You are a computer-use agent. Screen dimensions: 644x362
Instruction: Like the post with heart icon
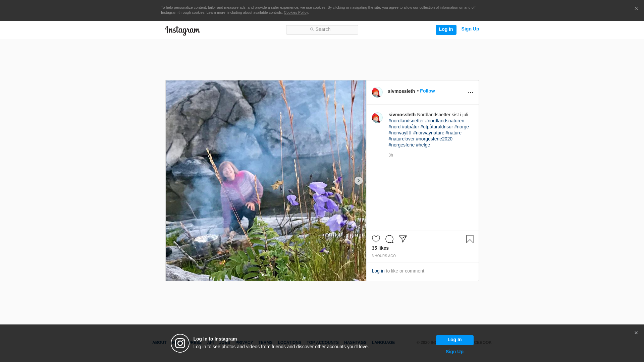click(x=376, y=239)
